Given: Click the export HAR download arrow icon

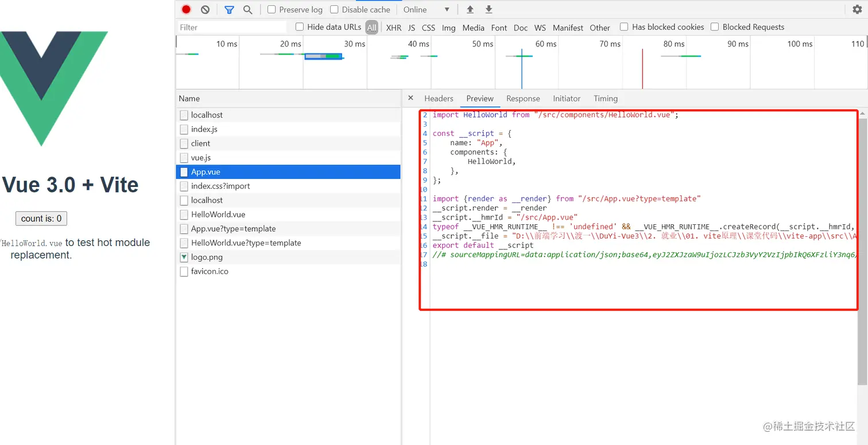Looking at the screenshot, I should pyautogui.click(x=489, y=10).
